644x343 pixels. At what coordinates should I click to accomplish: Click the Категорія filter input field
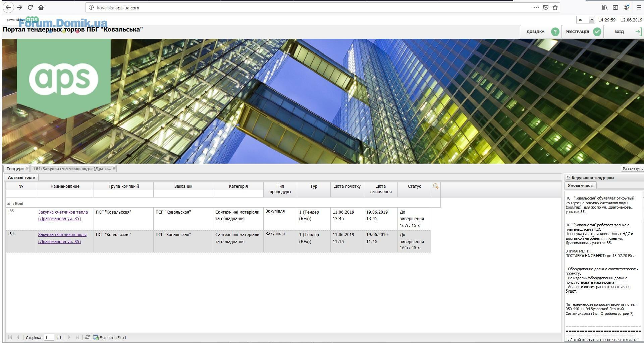click(x=238, y=194)
